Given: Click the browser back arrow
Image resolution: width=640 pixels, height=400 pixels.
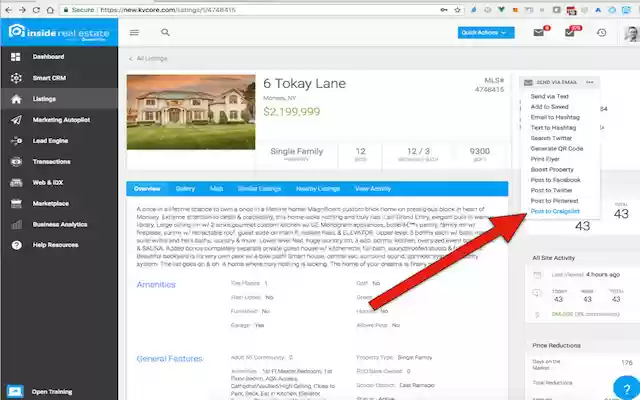Looking at the screenshot, I should tap(9, 10).
